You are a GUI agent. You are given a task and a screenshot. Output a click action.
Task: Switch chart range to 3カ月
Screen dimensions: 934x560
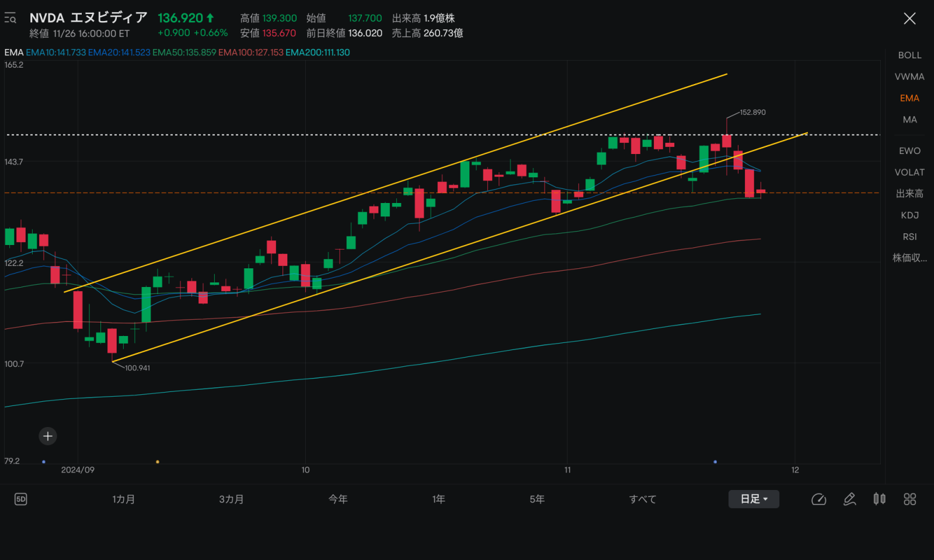[x=231, y=499]
